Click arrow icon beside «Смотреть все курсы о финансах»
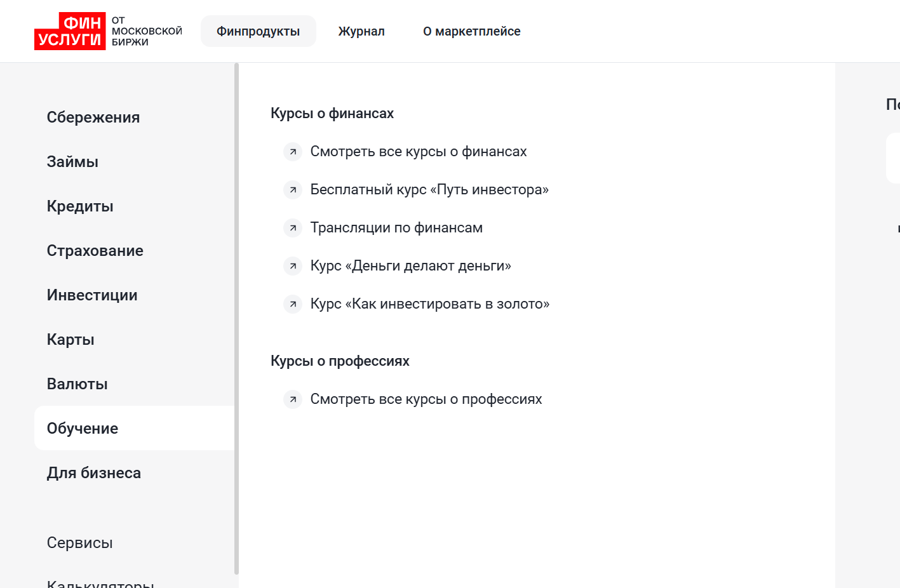900x588 pixels. 293,152
